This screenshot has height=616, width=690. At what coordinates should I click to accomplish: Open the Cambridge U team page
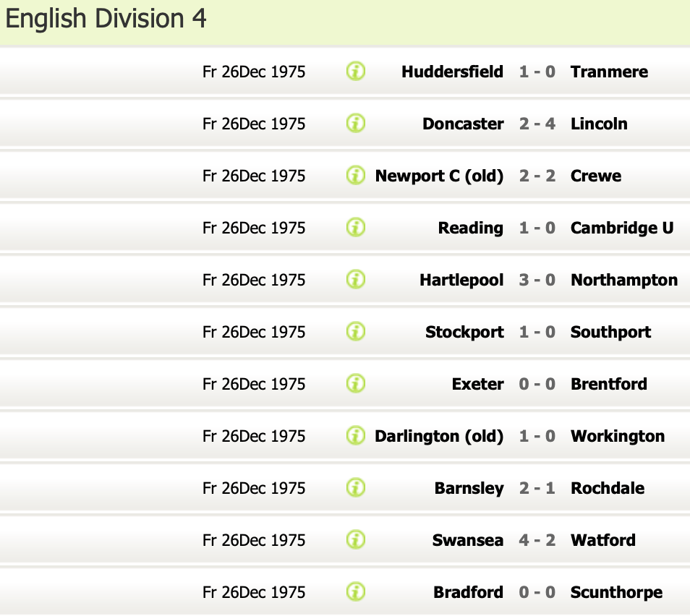pos(622,228)
